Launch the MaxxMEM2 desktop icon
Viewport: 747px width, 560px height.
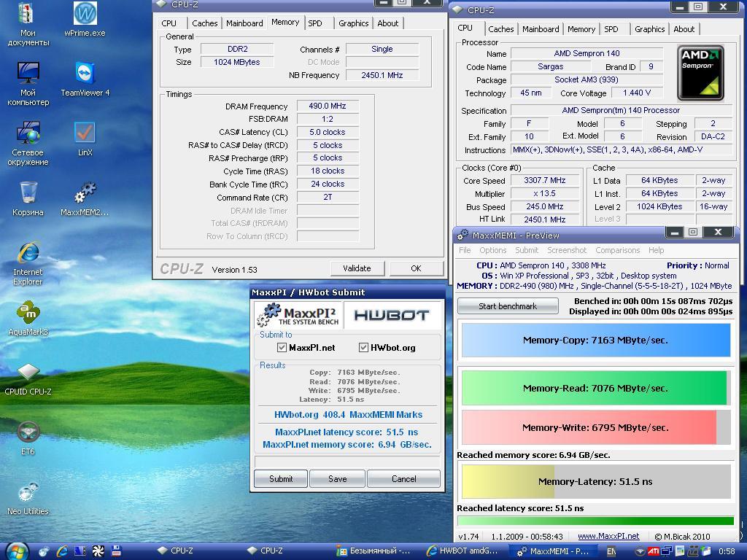pyautogui.click(x=85, y=198)
